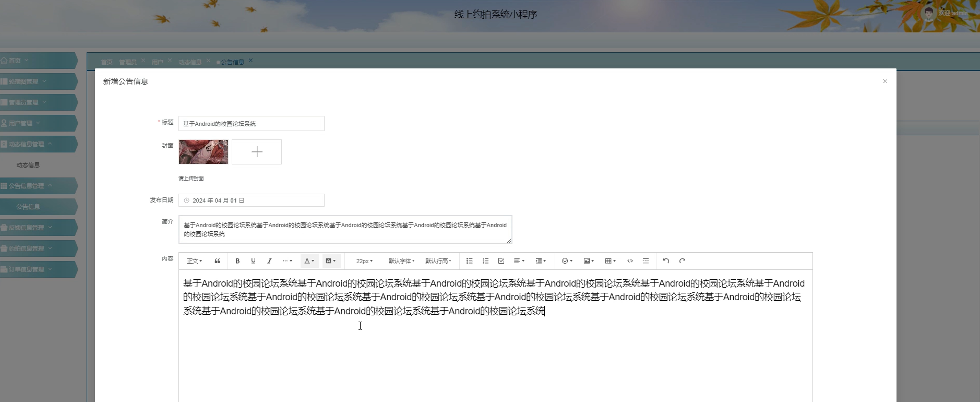Open the font color picker
Screen dimensions: 980x402
[x=309, y=261]
